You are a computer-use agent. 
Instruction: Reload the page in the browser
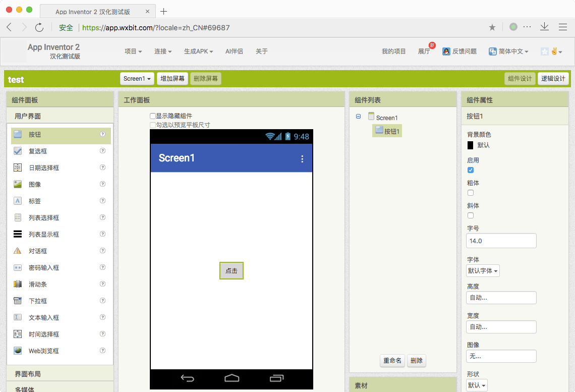tap(39, 27)
